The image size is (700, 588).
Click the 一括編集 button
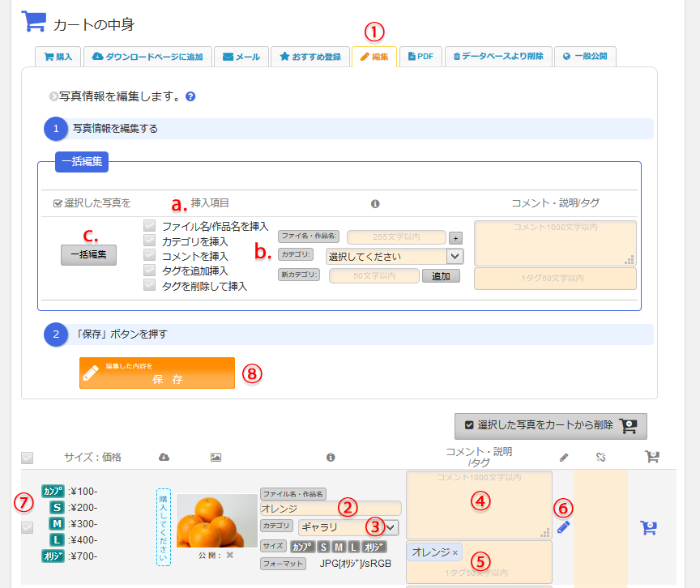(89, 254)
